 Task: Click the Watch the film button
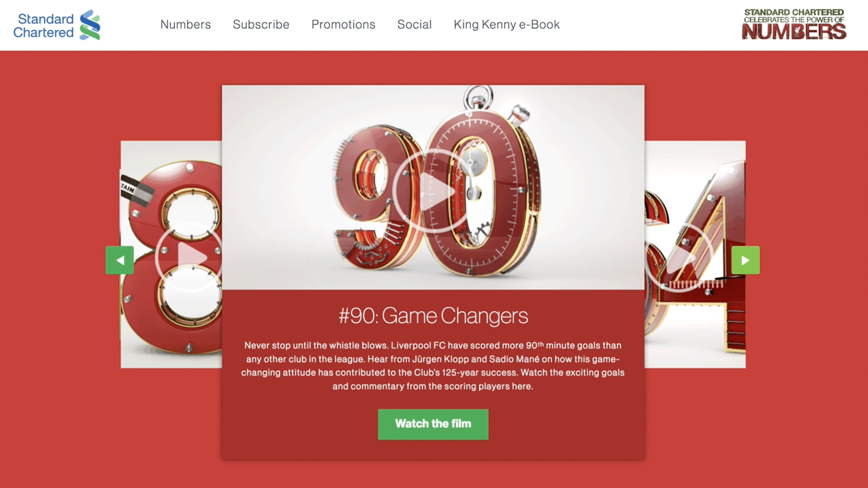click(x=433, y=424)
